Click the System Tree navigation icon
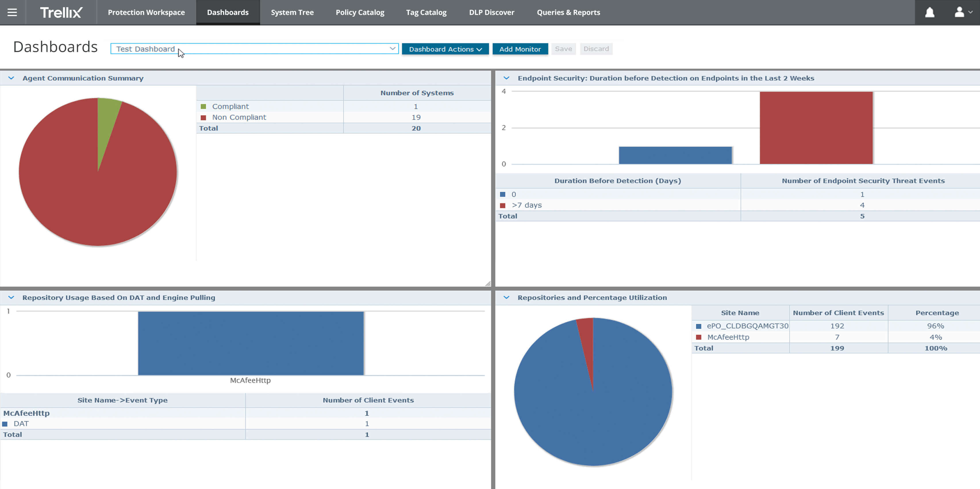The image size is (980, 489). click(x=293, y=12)
